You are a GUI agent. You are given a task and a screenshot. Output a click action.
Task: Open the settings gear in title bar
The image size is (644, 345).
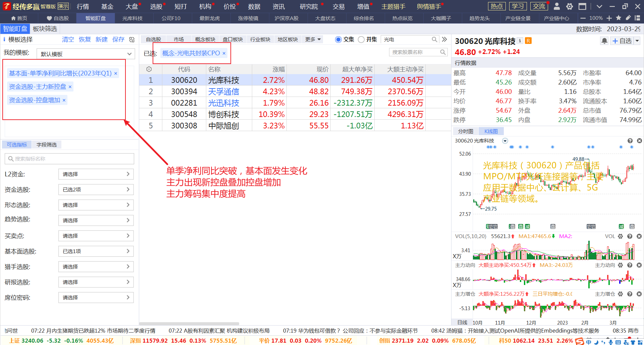click(570, 6)
